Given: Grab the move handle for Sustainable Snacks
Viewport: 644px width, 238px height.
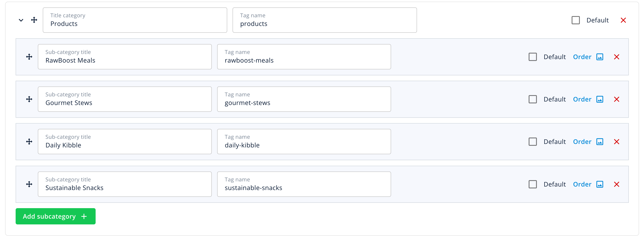Looking at the screenshot, I should click(x=29, y=184).
